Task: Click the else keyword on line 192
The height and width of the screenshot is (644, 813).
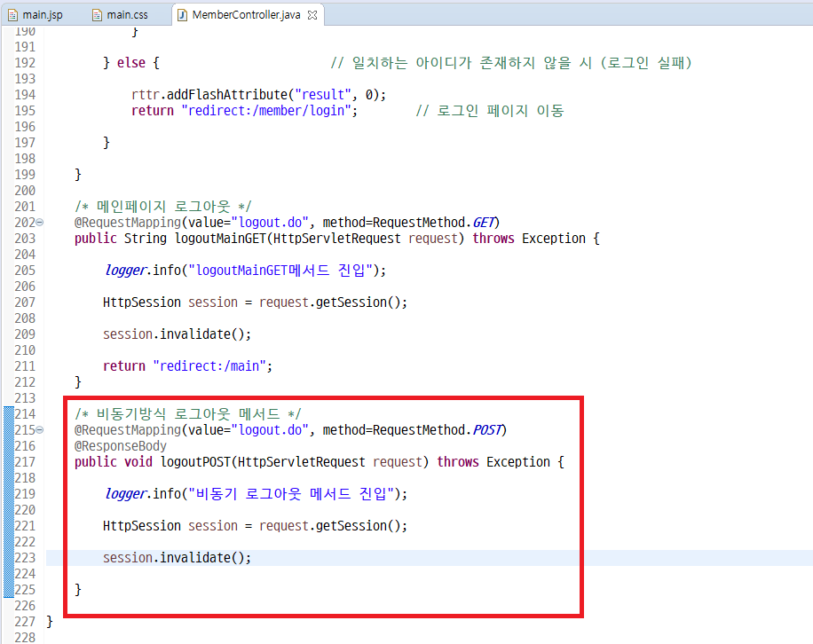Action: [x=130, y=63]
